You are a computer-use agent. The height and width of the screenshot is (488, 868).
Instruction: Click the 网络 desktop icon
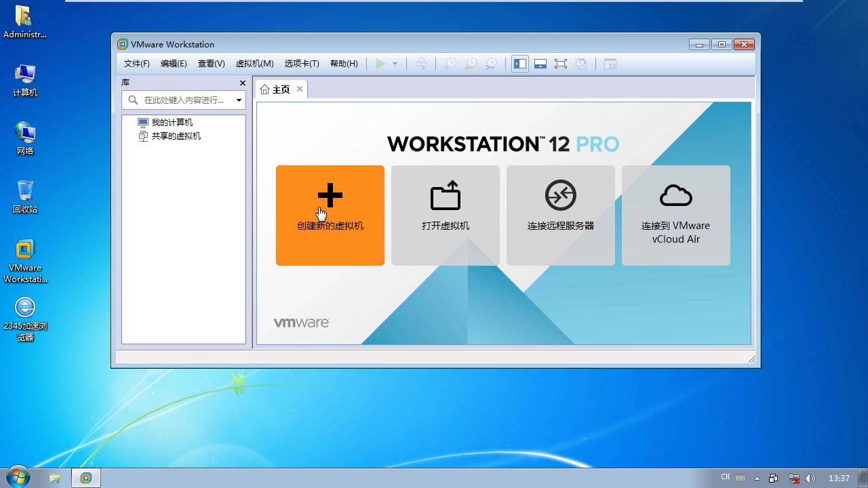tap(25, 139)
